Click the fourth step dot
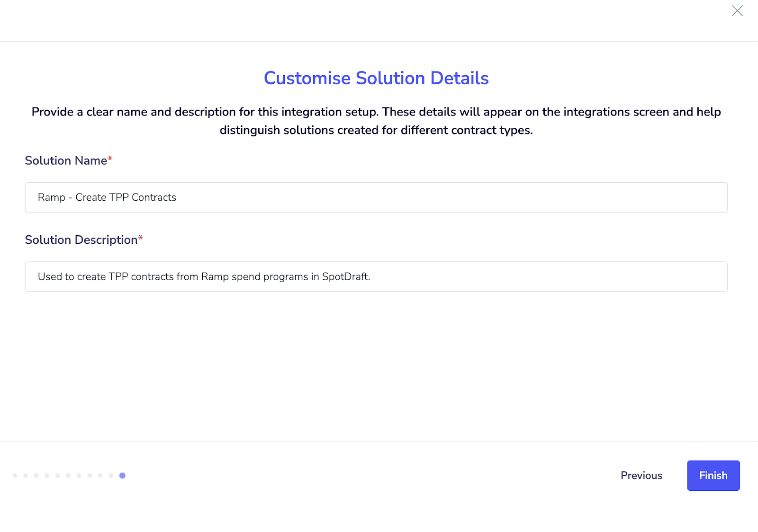This screenshot has height=532, width=758. click(x=47, y=476)
